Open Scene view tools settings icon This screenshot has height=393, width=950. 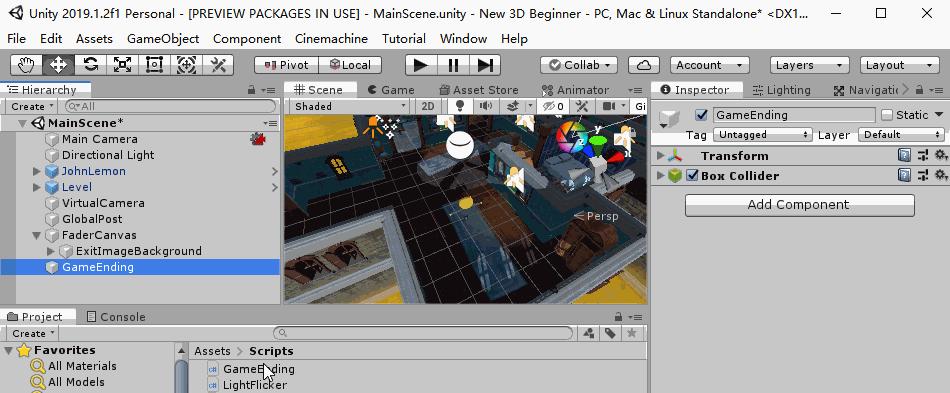click(x=582, y=107)
